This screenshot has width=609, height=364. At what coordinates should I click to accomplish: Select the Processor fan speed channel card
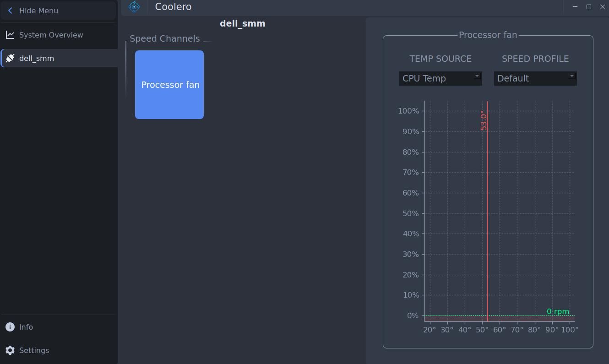coord(169,85)
